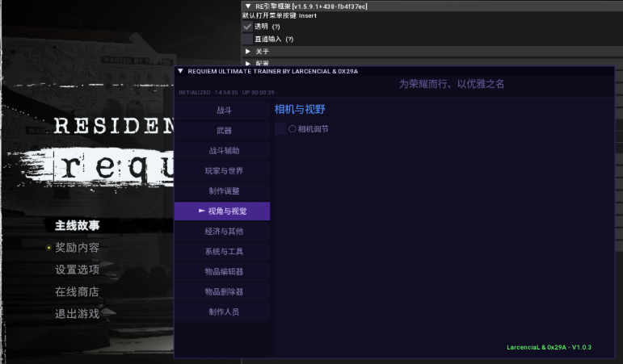623x364 pixels.
Task: Click the circle icon beside 相机调节
Action: (x=293, y=128)
